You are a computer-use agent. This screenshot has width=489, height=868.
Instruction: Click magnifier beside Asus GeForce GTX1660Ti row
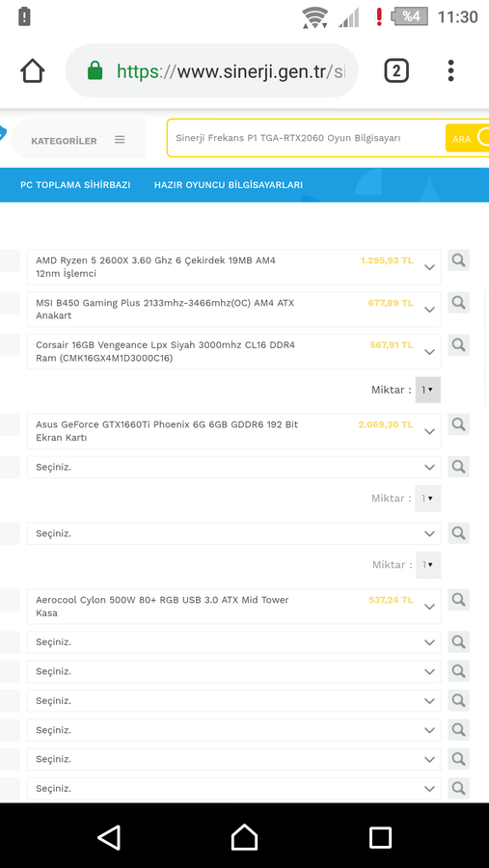tap(458, 424)
